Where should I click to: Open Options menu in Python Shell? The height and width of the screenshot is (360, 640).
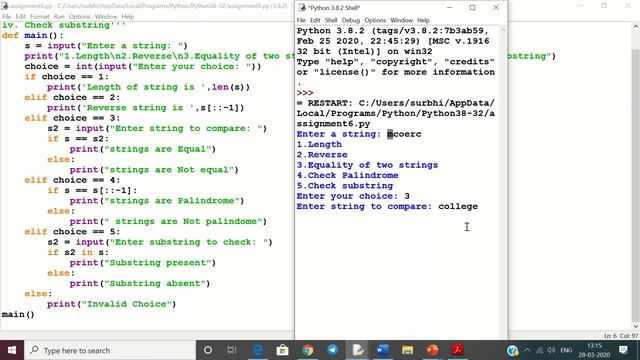(x=375, y=20)
